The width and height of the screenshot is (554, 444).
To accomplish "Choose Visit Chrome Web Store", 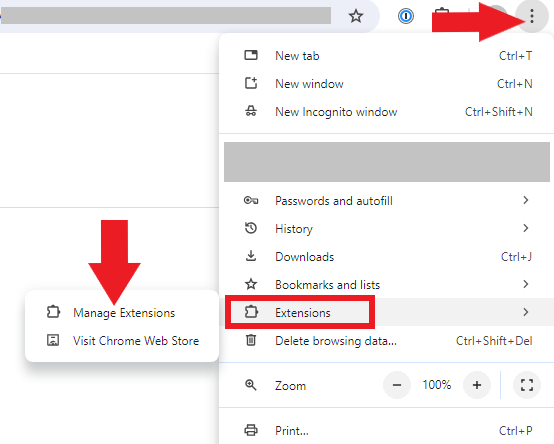I will click(122, 341).
